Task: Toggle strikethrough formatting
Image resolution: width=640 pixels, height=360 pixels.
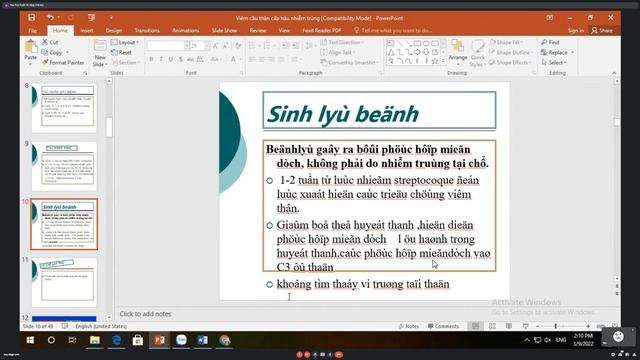Action: pyautogui.click(x=190, y=60)
